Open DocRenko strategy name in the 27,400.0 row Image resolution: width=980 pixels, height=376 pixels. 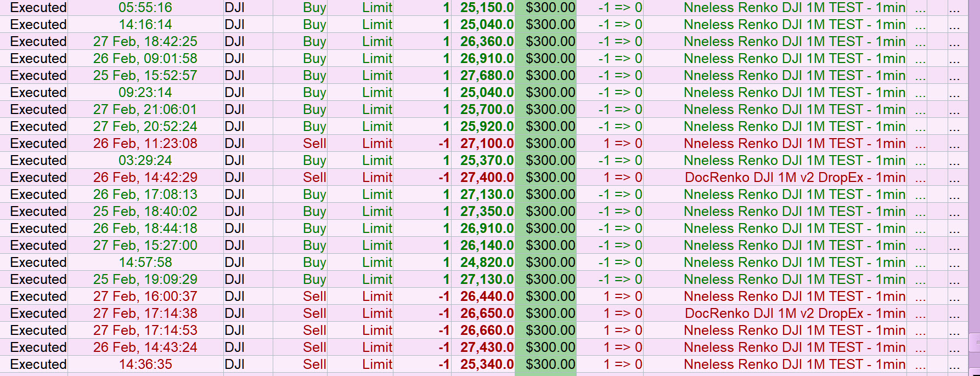(795, 178)
